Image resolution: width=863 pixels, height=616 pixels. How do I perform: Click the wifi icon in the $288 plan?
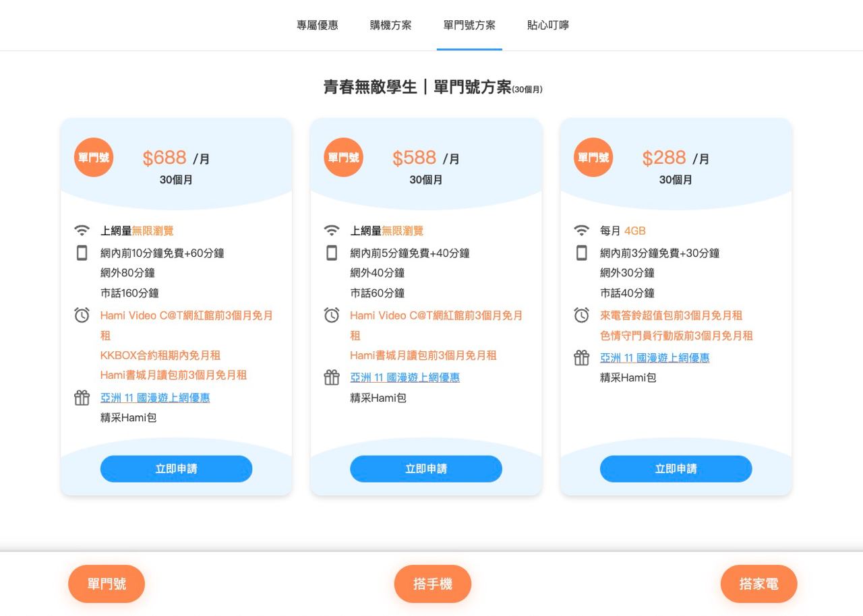[x=581, y=230]
